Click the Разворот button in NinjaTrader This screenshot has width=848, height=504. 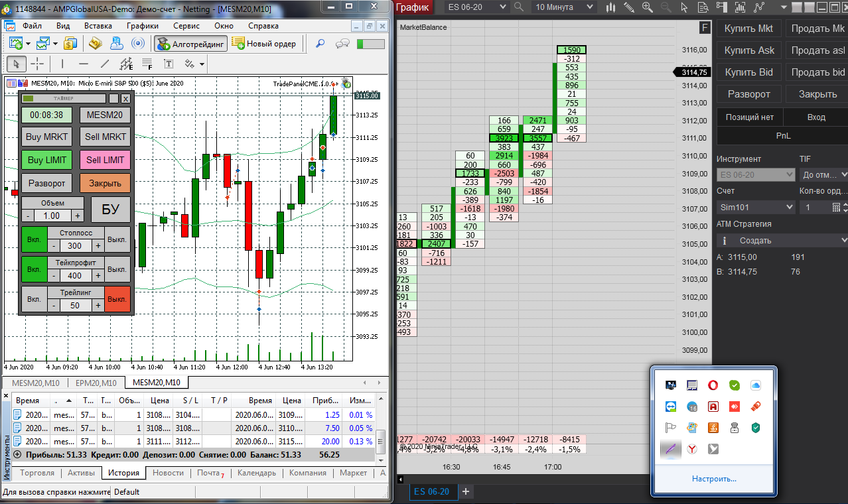749,94
